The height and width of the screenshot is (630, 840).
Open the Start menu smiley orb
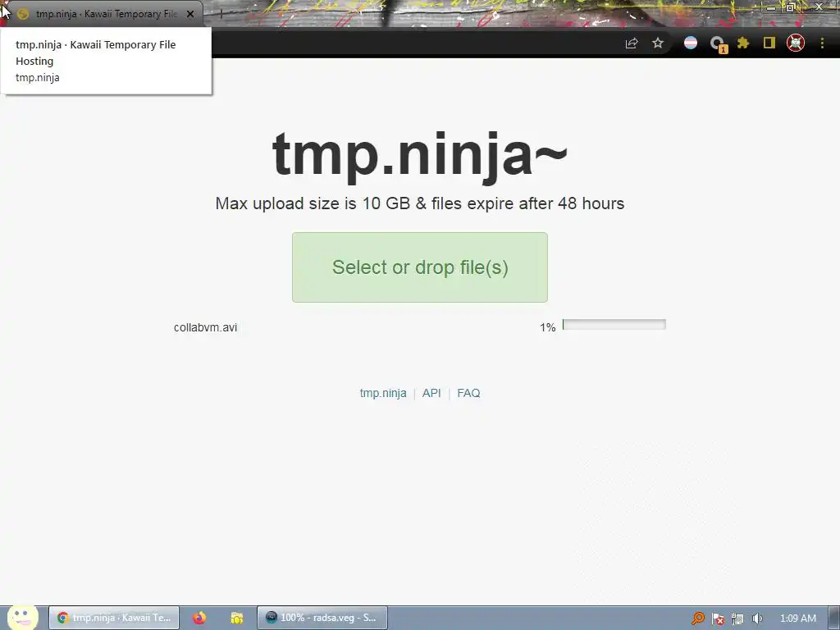(22, 617)
